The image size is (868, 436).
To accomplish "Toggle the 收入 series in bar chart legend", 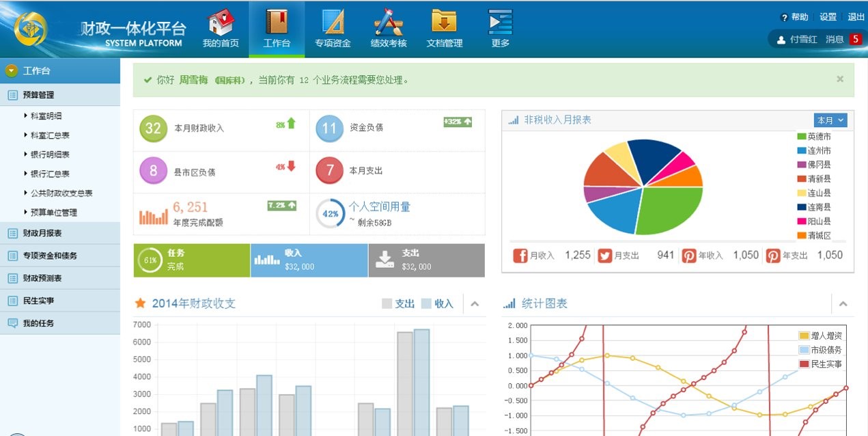I will click(x=437, y=303).
